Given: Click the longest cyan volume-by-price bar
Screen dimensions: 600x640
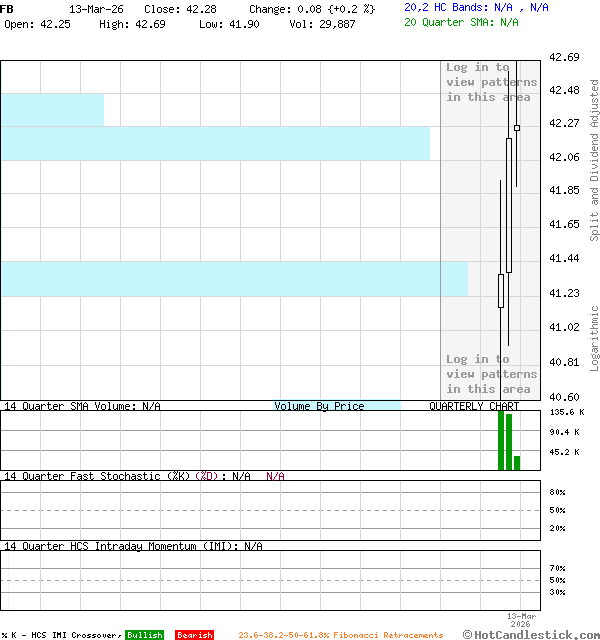Looking at the screenshot, I should [x=234, y=278].
